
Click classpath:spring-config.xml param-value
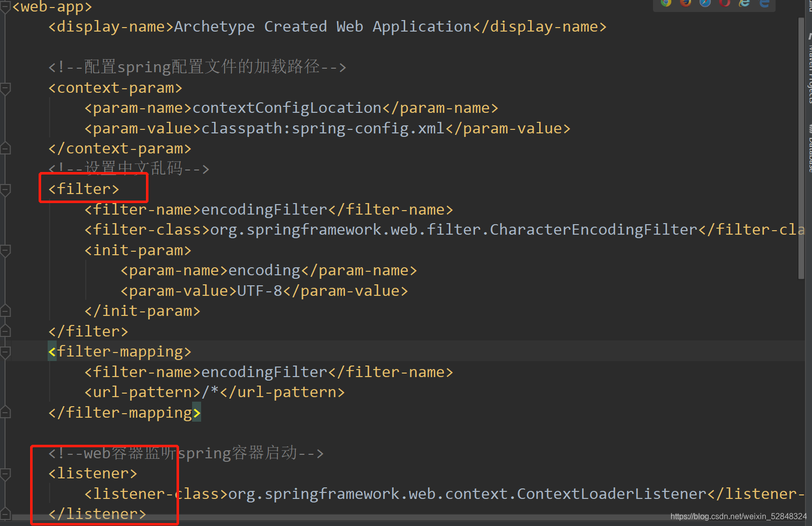click(x=323, y=128)
